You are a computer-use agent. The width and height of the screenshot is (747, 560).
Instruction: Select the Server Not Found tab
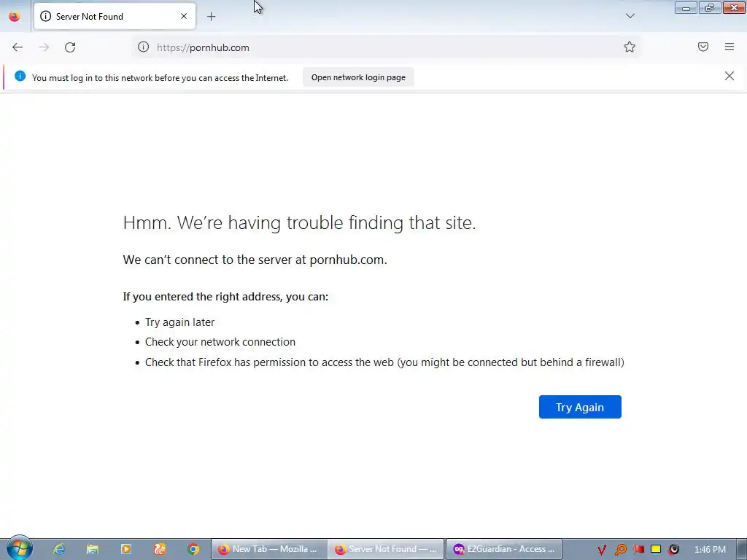(x=115, y=17)
